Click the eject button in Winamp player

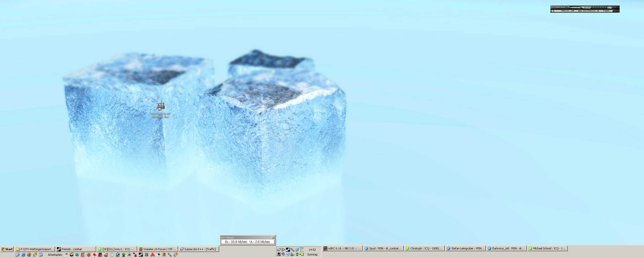tap(606, 7)
